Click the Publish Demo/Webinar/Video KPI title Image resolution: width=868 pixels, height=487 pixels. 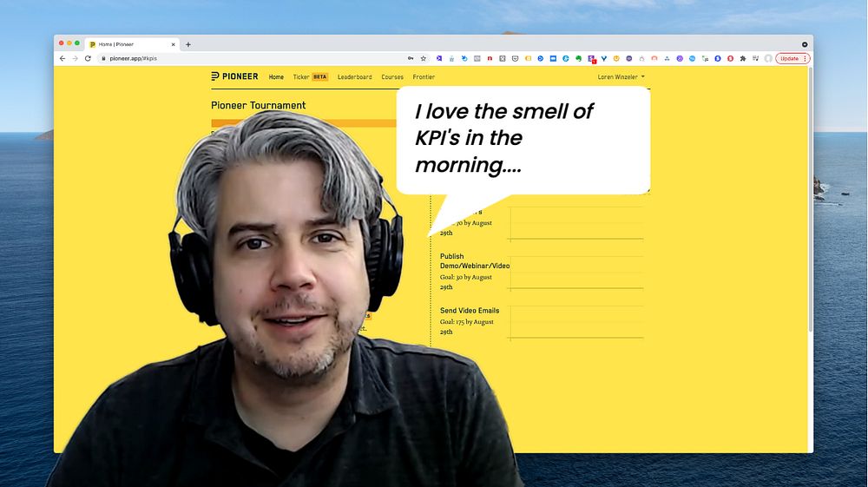pyautogui.click(x=475, y=261)
